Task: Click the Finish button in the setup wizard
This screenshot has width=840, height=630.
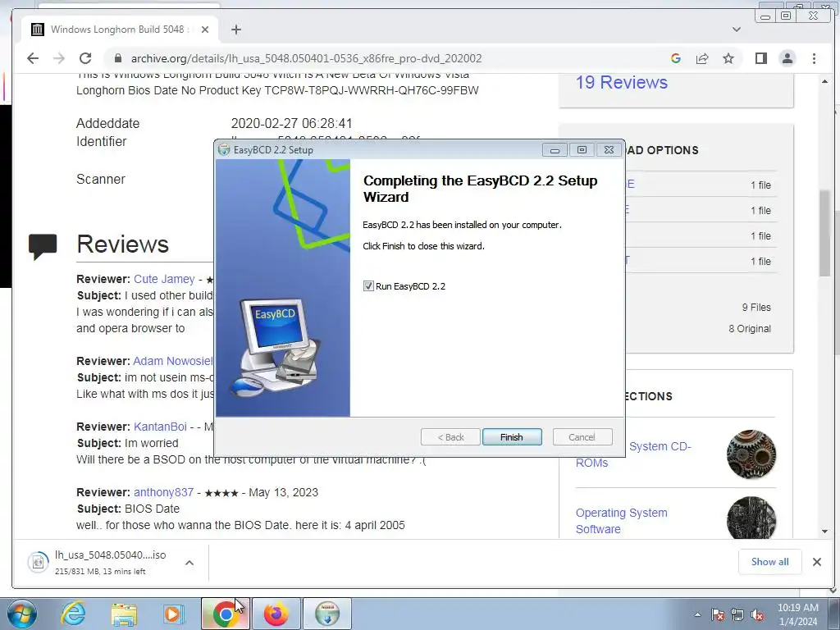Action: click(512, 437)
